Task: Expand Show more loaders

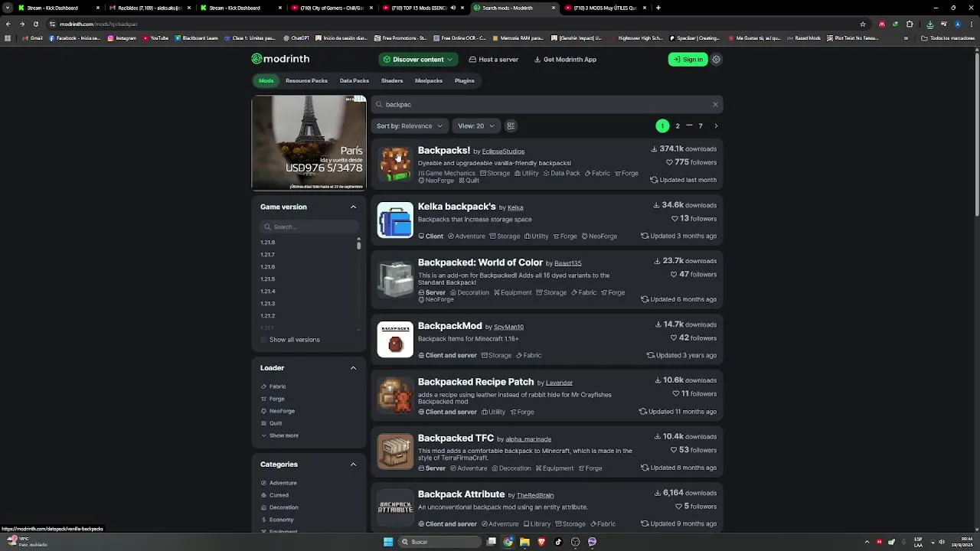Action: (279, 435)
